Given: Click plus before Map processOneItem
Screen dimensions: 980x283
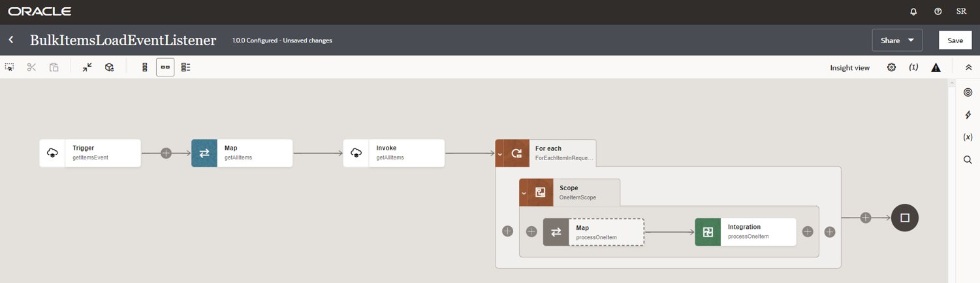Looking at the screenshot, I should pyautogui.click(x=531, y=231).
